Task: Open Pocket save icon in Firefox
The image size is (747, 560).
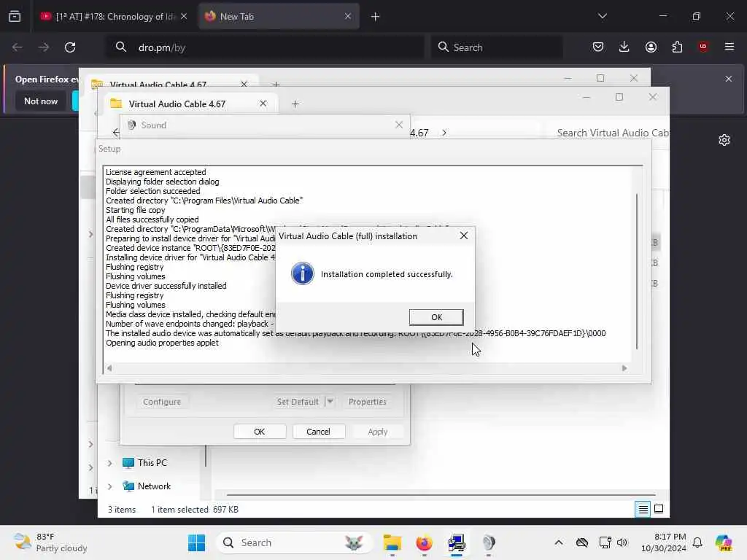Action: click(x=598, y=47)
